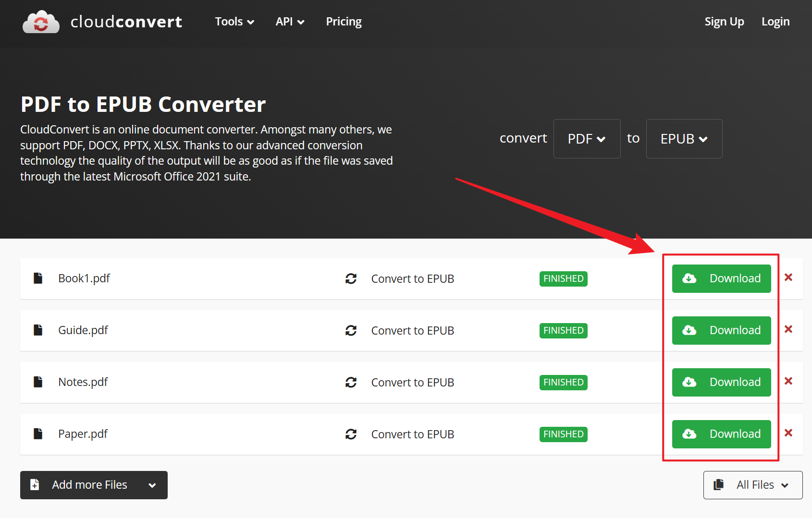Click the Sign Up link
This screenshot has height=518, width=812.
[x=724, y=22]
